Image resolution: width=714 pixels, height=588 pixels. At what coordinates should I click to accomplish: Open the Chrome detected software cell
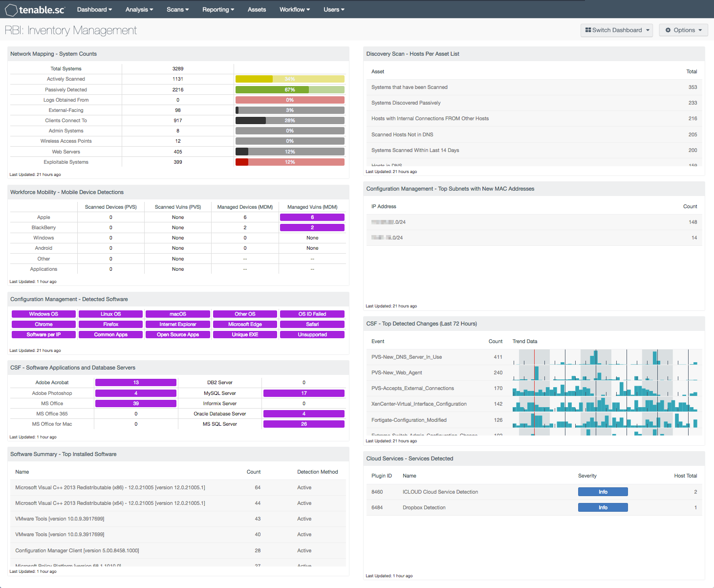[43, 324]
